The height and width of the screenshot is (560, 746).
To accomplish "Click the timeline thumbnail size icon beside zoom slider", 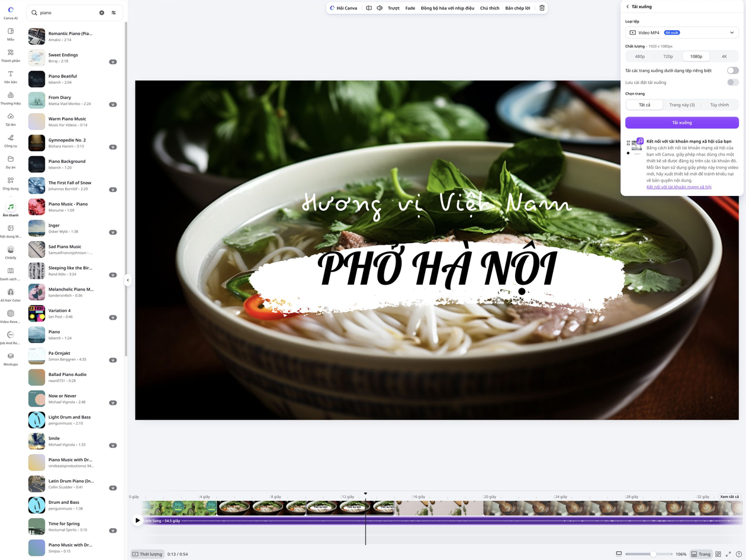I will coord(619,554).
